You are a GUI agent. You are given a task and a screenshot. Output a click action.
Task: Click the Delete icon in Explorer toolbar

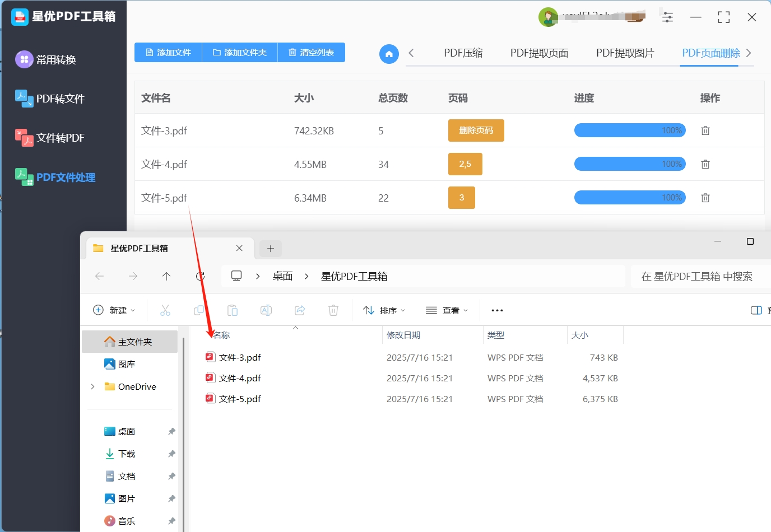(x=333, y=310)
